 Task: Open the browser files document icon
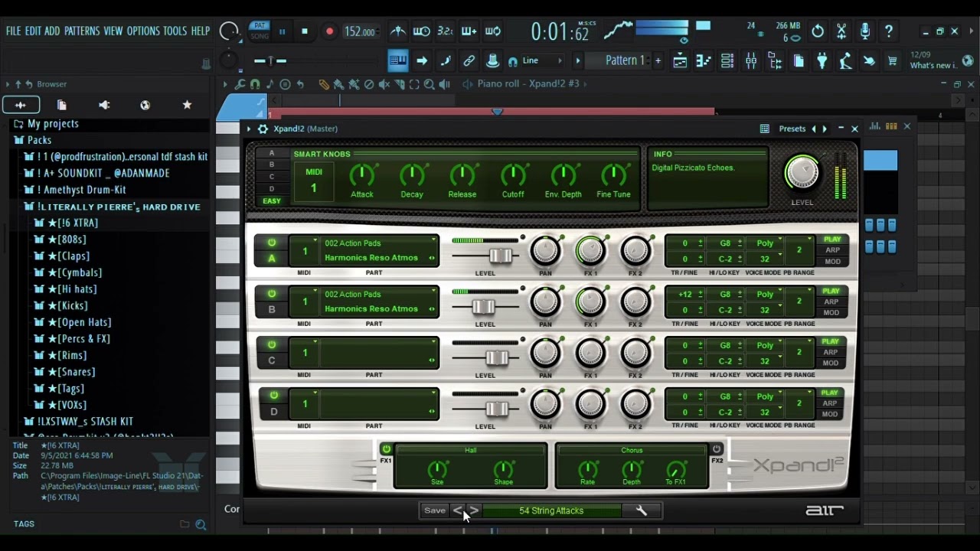62,105
